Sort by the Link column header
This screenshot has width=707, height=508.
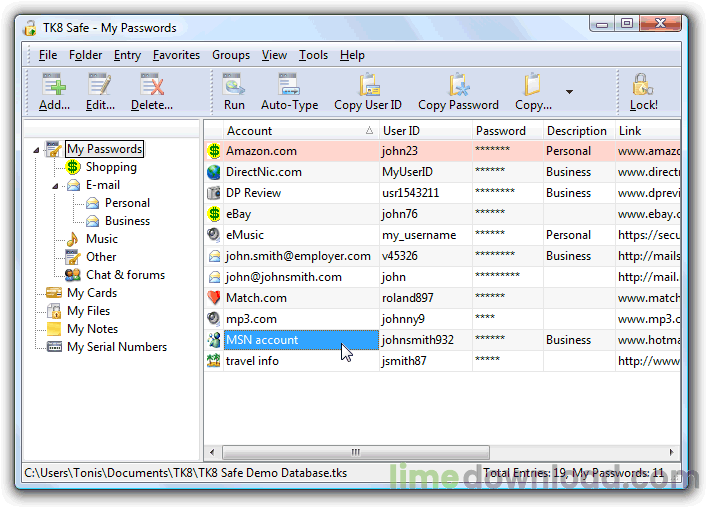click(648, 131)
